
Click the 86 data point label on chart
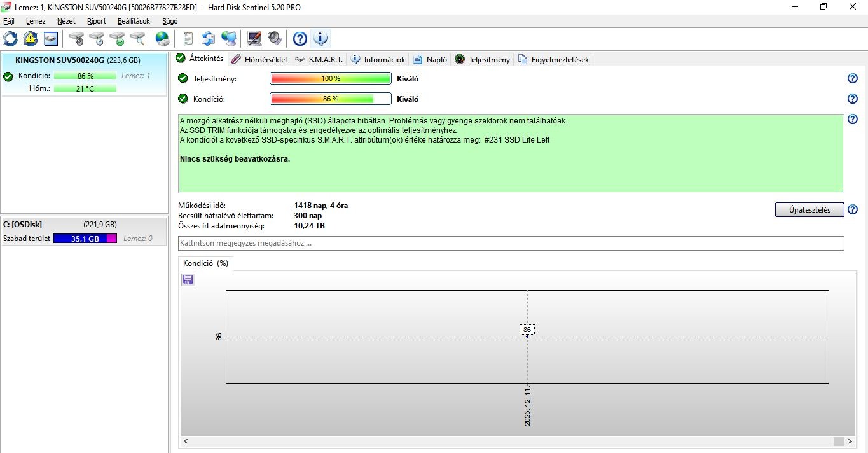point(527,330)
